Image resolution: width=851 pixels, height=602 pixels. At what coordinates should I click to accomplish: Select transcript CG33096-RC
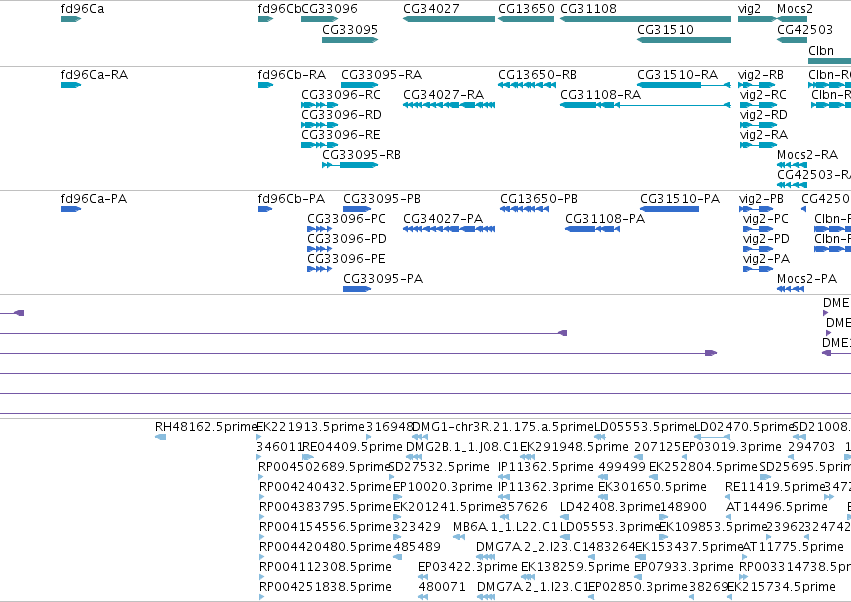320,105
